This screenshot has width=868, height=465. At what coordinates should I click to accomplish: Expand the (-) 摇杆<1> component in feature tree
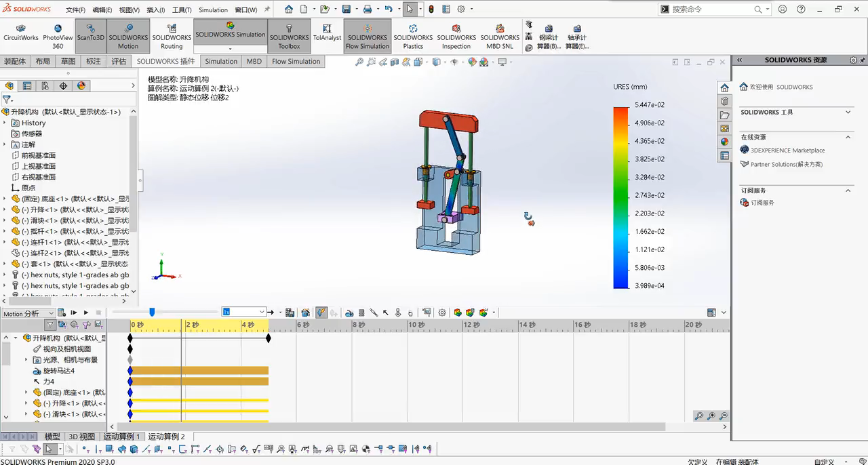[x=5, y=231]
